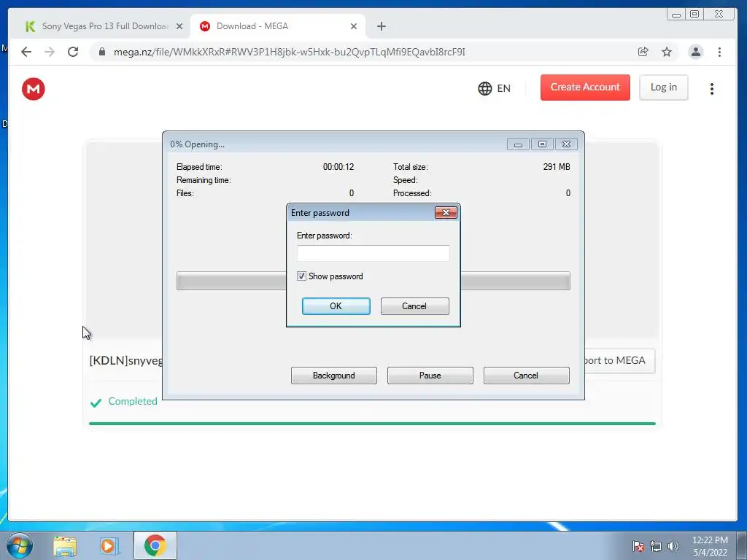The image size is (747, 560).
Task: Click the taskbar clock 12:22 PM
Action: (x=710, y=540)
